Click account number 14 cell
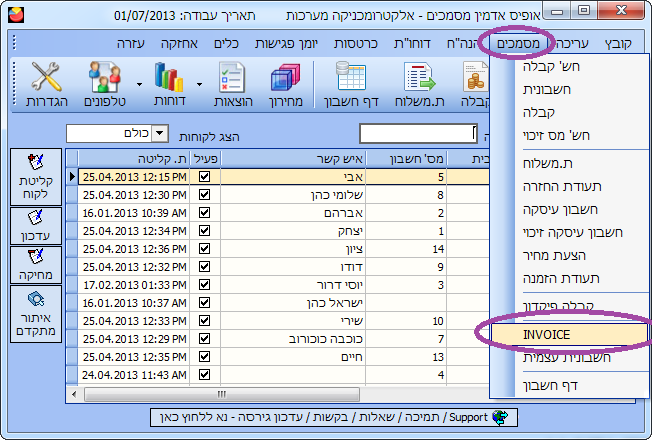The width and height of the screenshot is (652, 440). coord(406,249)
